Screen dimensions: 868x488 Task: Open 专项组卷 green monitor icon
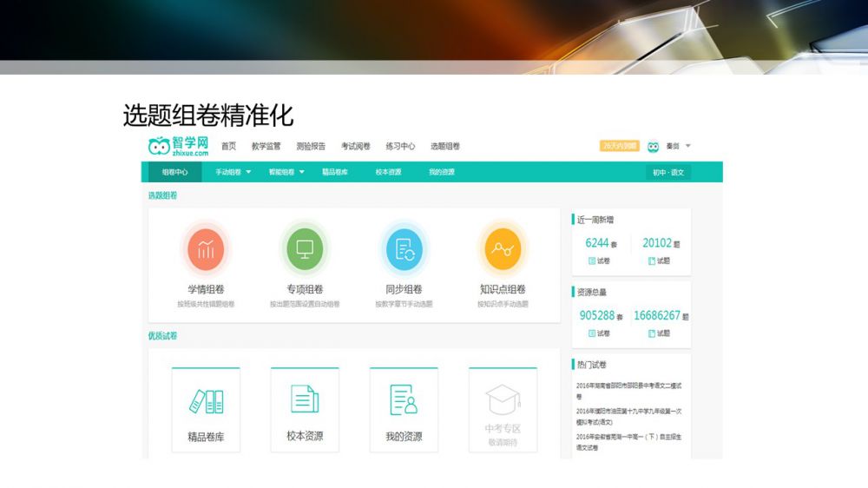[305, 250]
